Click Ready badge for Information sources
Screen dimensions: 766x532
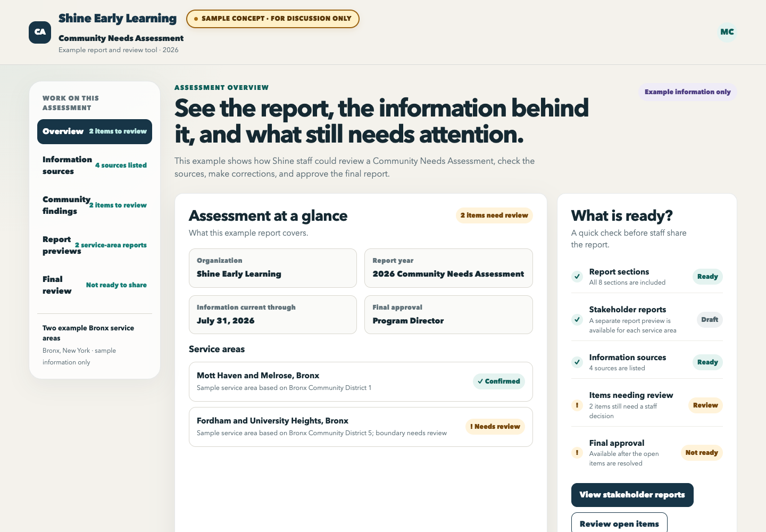pos(707,362)
